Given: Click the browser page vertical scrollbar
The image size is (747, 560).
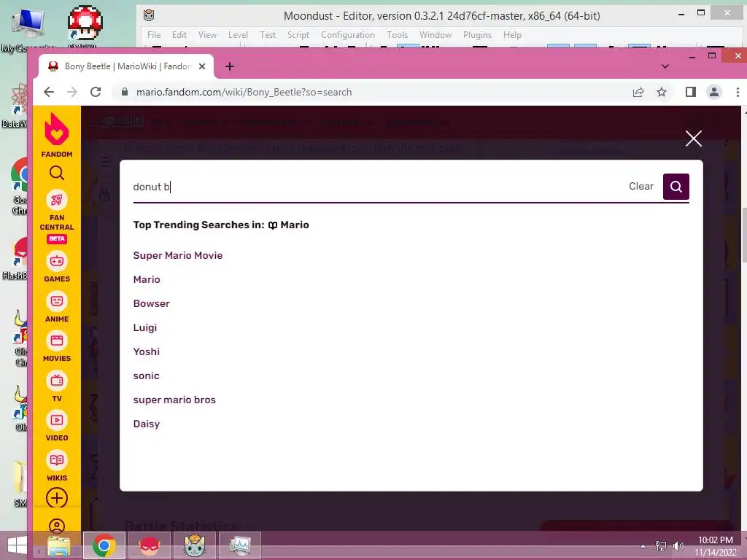Looking at the screenshot, I should point(744,235).
